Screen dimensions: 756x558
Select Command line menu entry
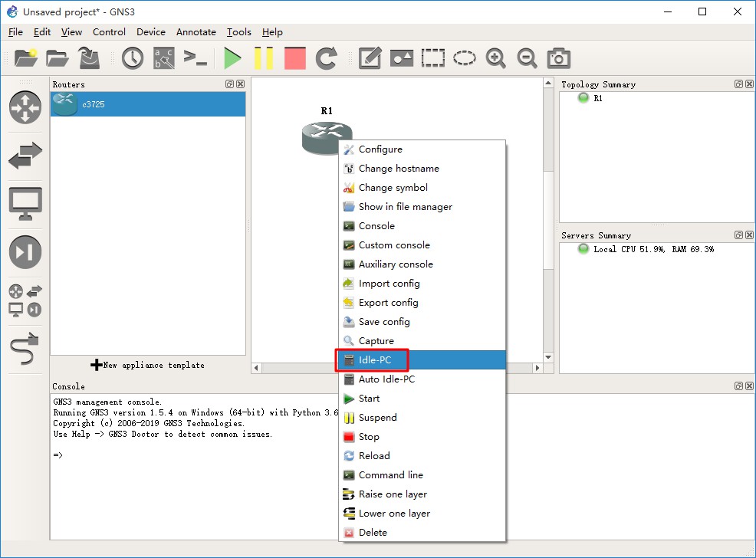[x=422, y=475]
